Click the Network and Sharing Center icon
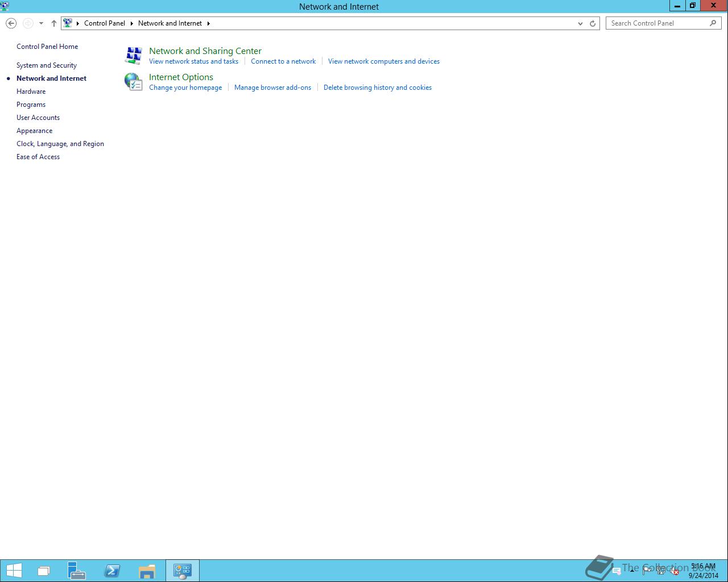Viewport: 728px width, 582px height. 134,56
